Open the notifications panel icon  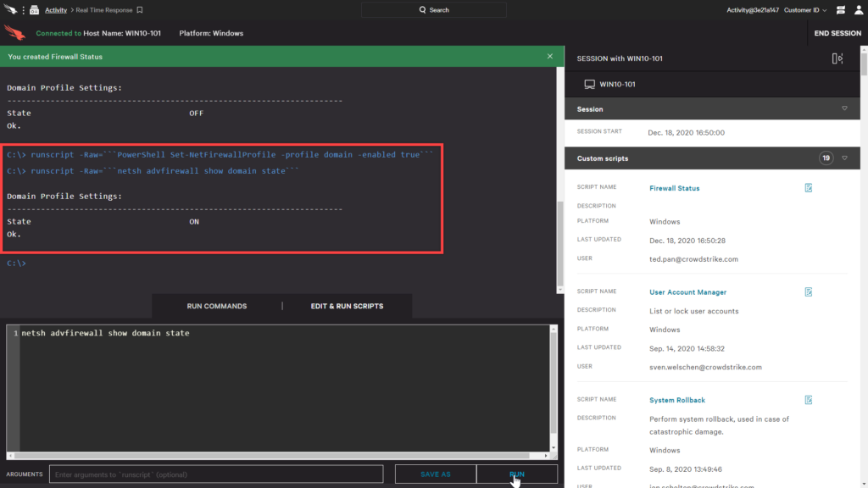[x=840, y=10]
